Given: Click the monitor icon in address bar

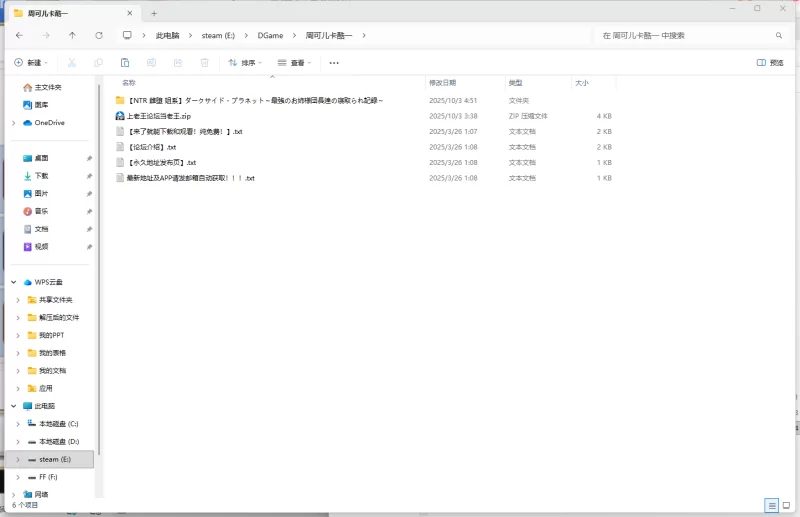Looking at the screenshot, I should [x=127, y=35].
